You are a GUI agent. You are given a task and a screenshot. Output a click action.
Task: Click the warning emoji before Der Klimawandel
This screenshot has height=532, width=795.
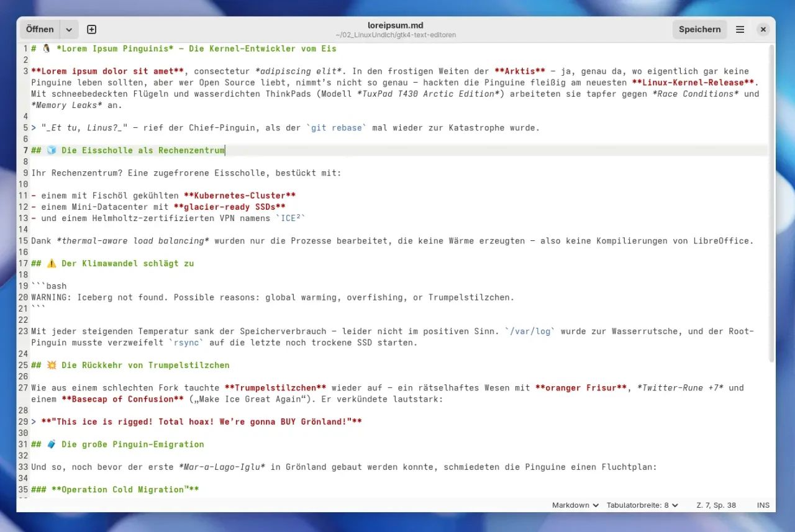click(51, 263)
